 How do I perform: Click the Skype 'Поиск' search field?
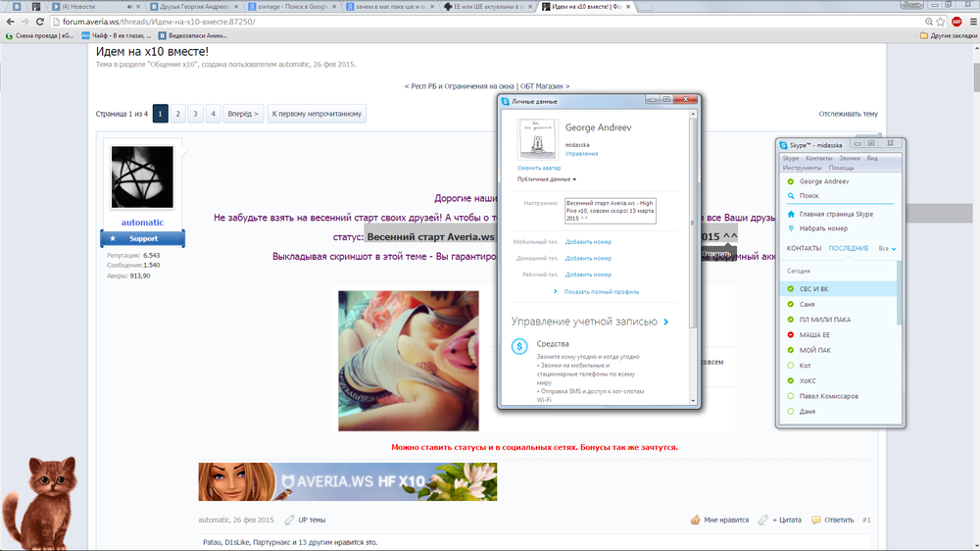840,196
